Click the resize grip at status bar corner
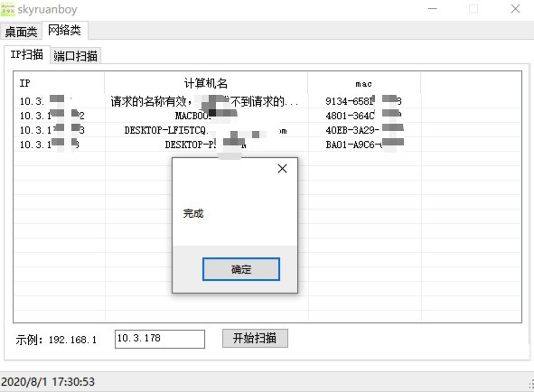 (530, 385)
